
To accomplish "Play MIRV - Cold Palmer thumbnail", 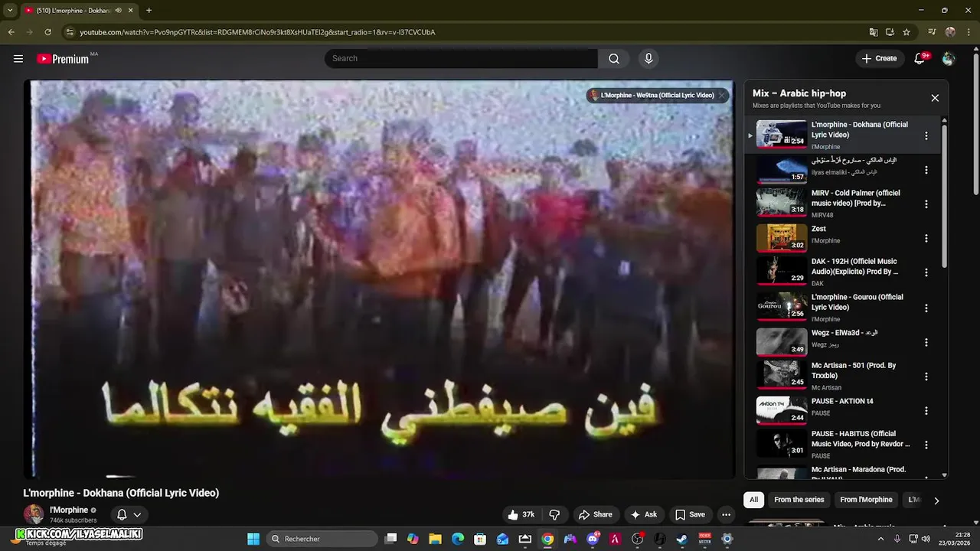I will (782, 203).
